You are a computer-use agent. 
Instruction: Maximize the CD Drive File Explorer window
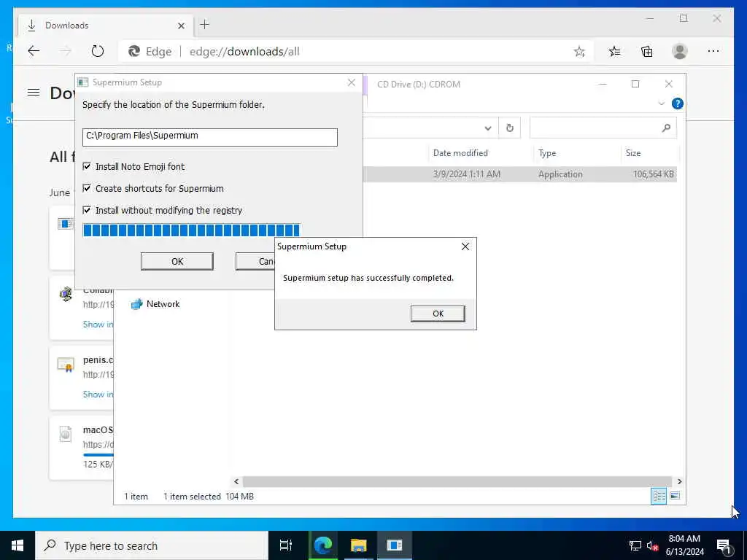pyautogui.click(x=635, y=84)
